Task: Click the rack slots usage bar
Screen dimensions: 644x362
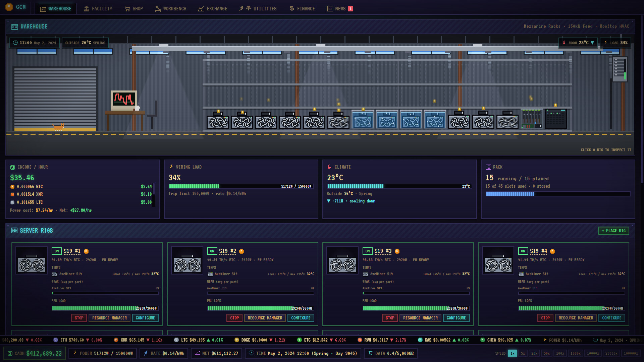Action: [x=558, y=194]
